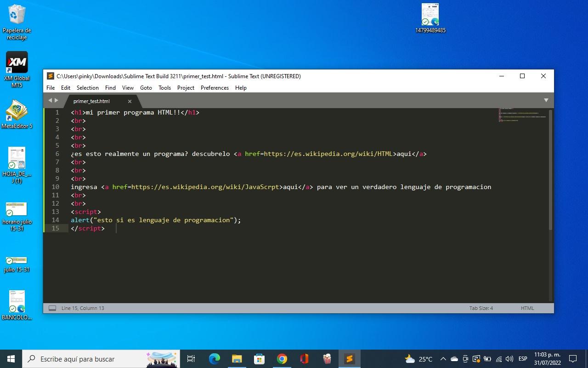Click line number 1 in gutter
588x368 pixels.
pos(57,112)
